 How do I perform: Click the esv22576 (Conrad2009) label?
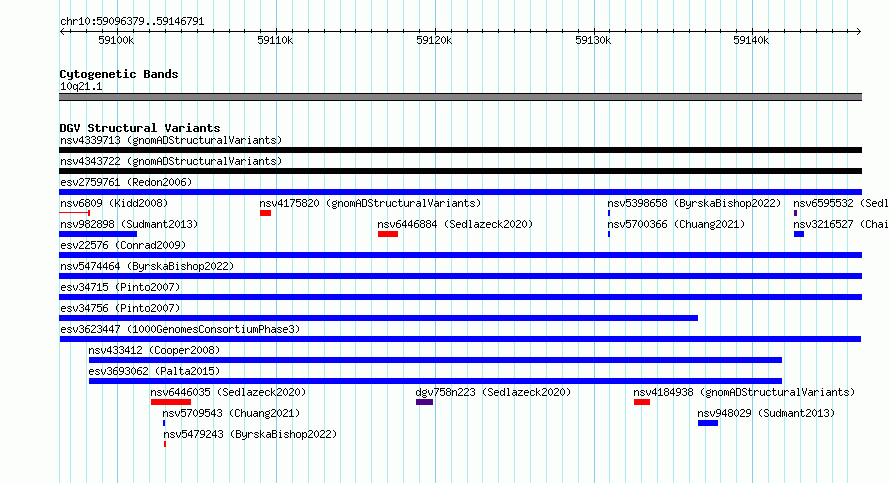[123, 245]
